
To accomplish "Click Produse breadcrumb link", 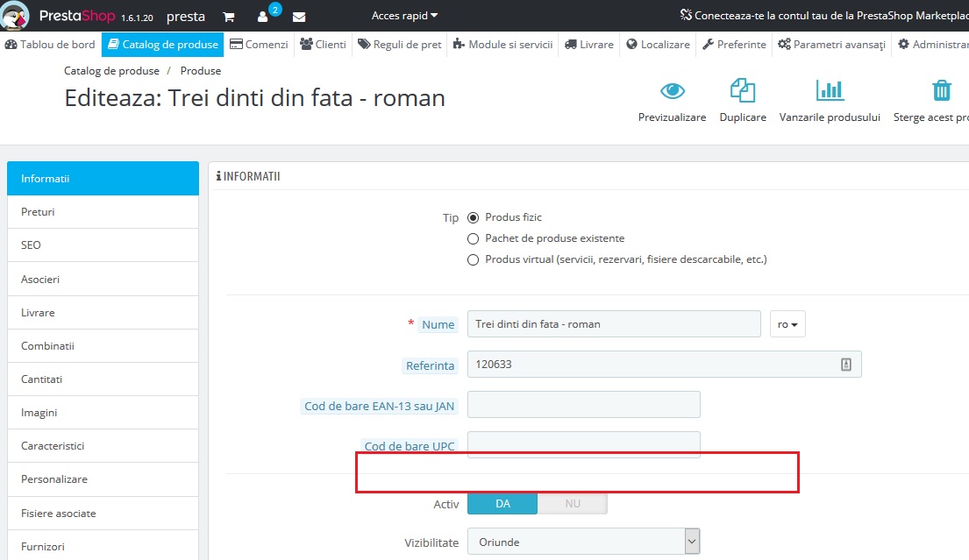I will point(201,71).
